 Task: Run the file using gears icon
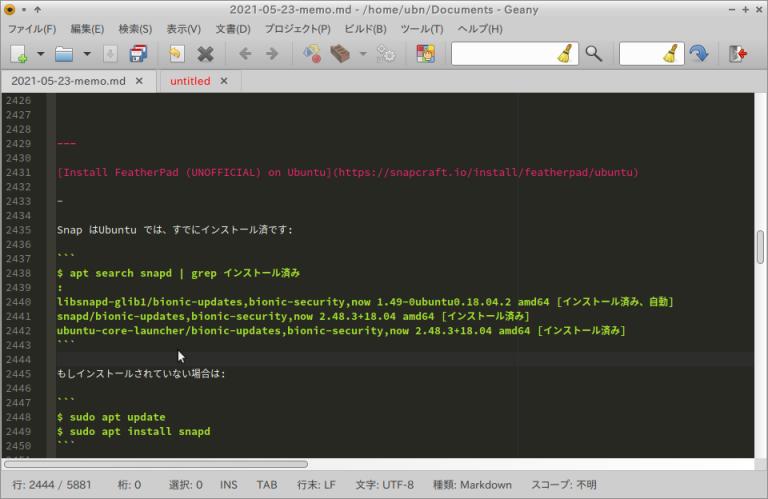click(x=386, y=54)
